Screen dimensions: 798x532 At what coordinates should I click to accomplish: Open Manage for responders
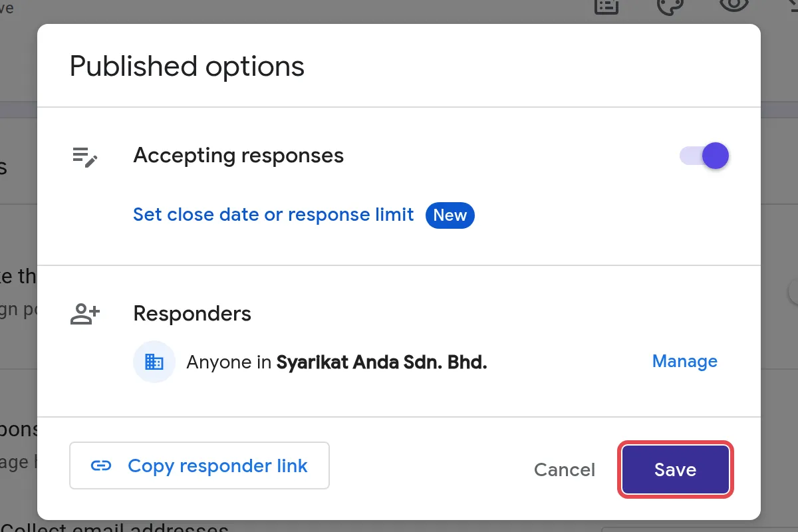click(x=684, y=361)
